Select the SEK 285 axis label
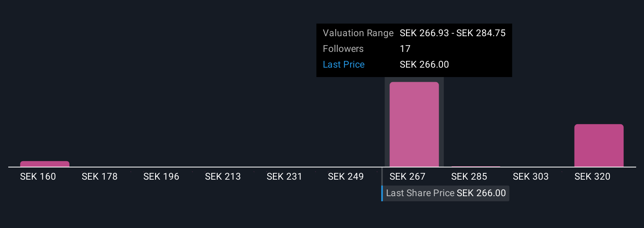 coord(469,177)
